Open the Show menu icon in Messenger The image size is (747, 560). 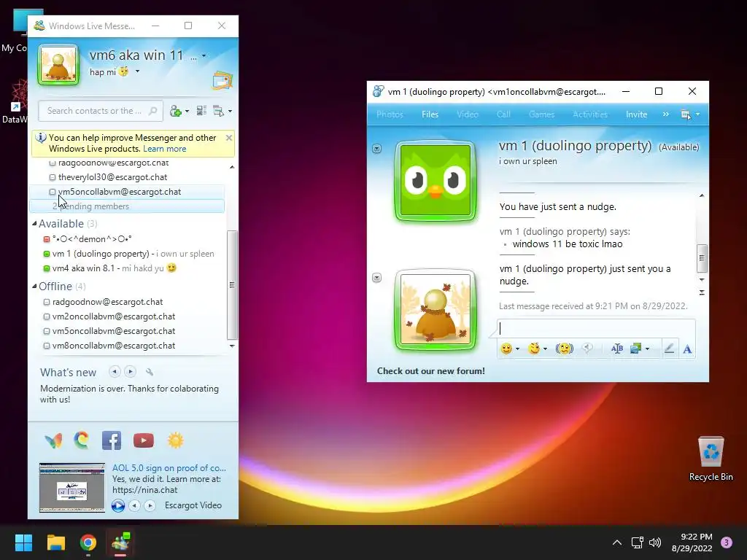[219, 111]
